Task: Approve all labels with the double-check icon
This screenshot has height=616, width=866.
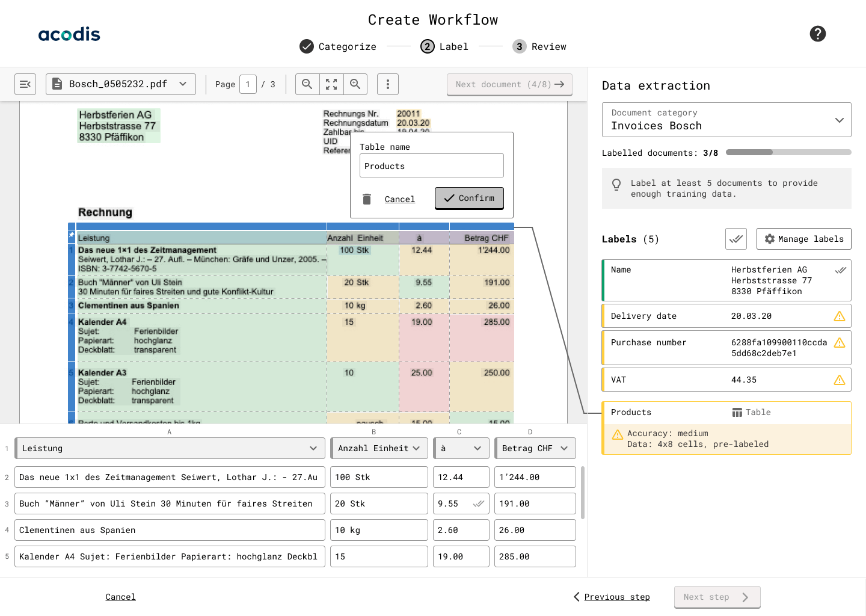Action: pos(736,238)
